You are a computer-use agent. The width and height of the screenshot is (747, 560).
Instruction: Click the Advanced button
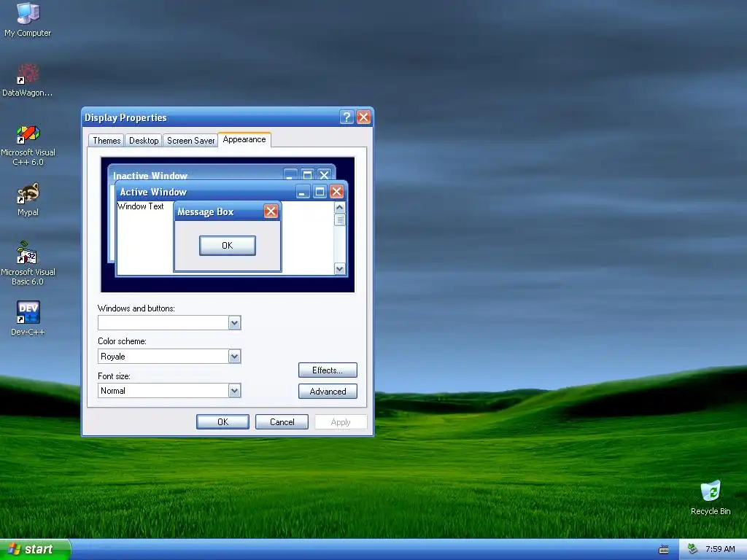tap(328, 392)
